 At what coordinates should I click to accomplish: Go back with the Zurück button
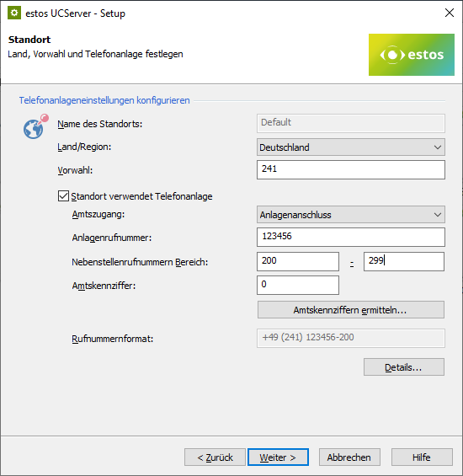[215, 457]
